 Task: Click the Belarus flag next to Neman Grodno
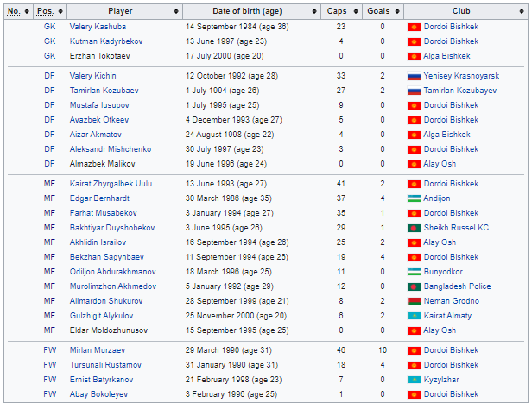(x=414, y=301)
